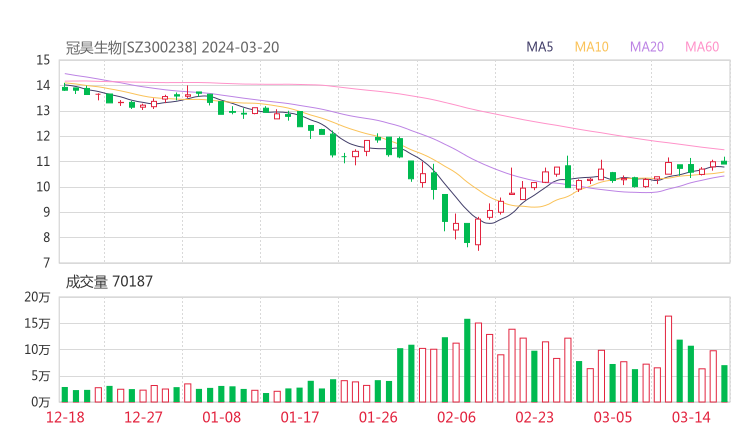The width and height of the screenshot is (740, 440).
Task: Click the first green volume bar at 12-18
Action: pyautogui.click(x=65, y=395)
